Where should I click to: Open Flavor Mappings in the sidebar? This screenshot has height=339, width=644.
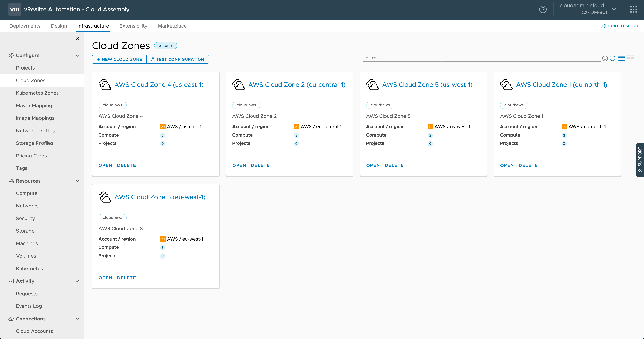pyautogui.click(x=35, y=105)
